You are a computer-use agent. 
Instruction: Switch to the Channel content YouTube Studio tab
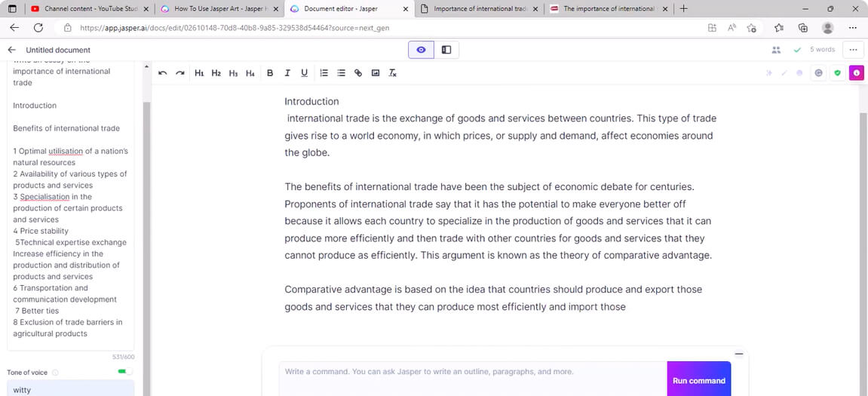coord(83,9)
